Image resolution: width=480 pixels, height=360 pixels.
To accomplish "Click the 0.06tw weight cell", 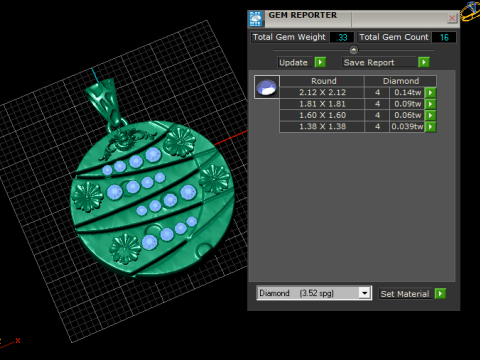I will click(407, 115).
